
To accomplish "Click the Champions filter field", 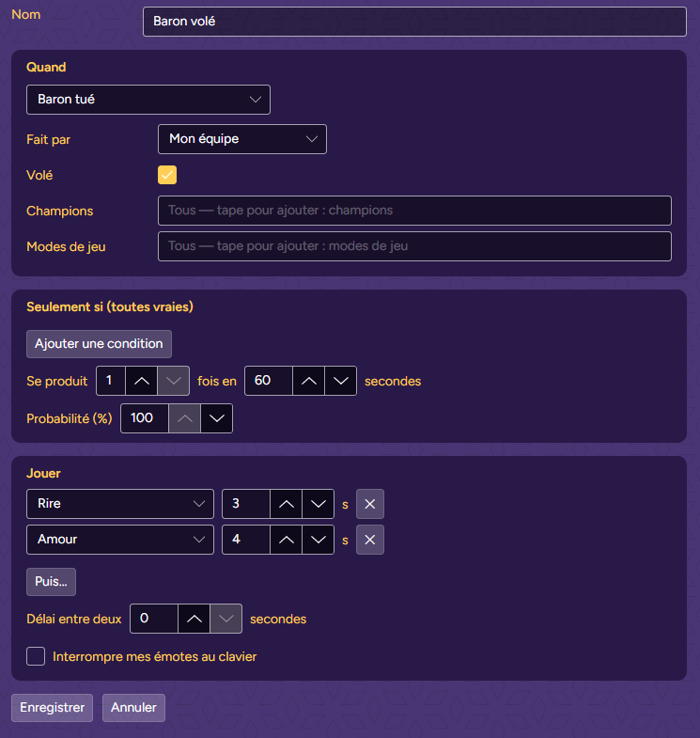I will (414, 211).
